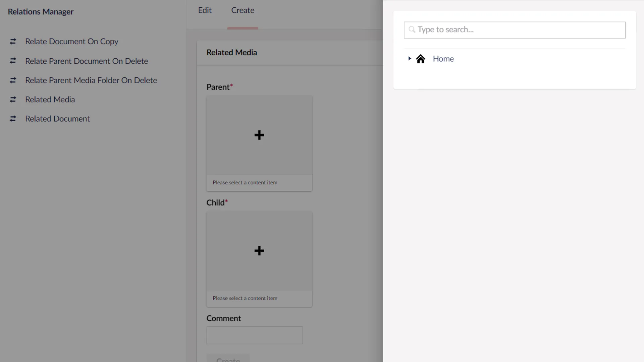Click the Related Document relation icon
This screenshot has width=644, height=362.
tap(13, 119)
